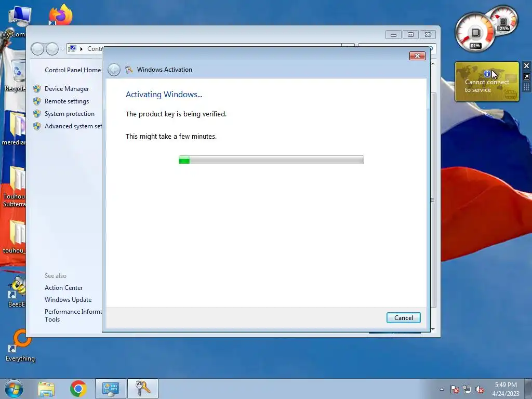Image resolution: width=532 pixels, height=399 pixels.
Task: Click shield icon beside Remote settings
Action: point(37,101)
